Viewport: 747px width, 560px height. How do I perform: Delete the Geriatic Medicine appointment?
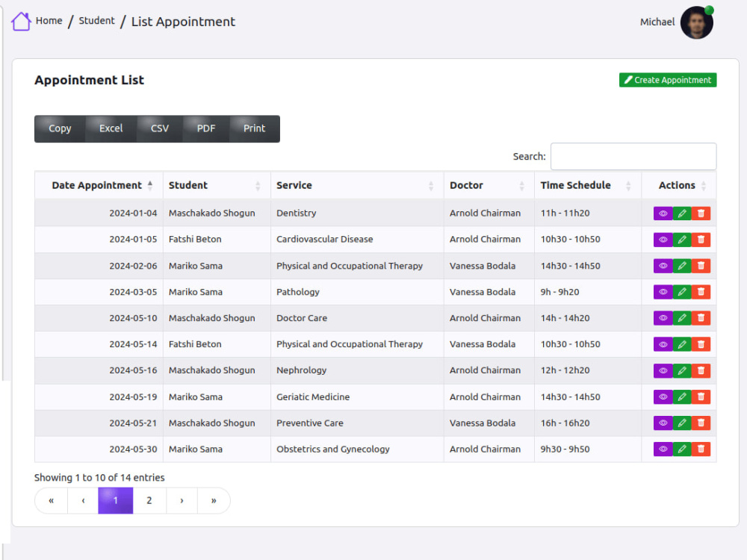click(701, 396)
